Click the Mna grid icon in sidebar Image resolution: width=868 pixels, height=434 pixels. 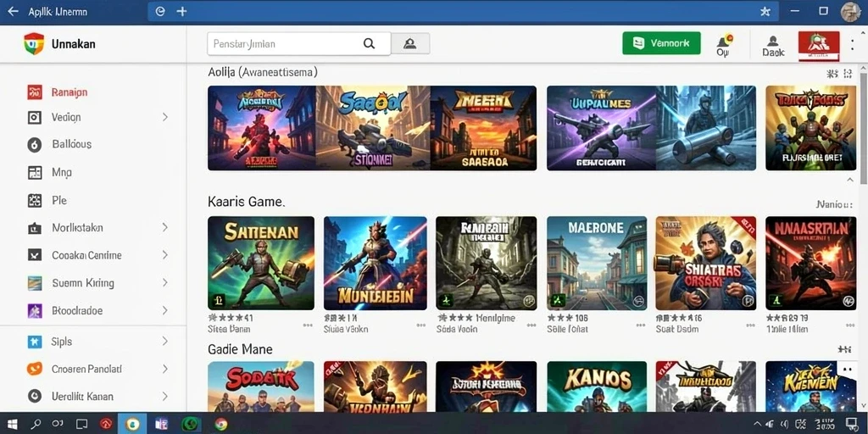pyautogui.click(x=34, y=173)
